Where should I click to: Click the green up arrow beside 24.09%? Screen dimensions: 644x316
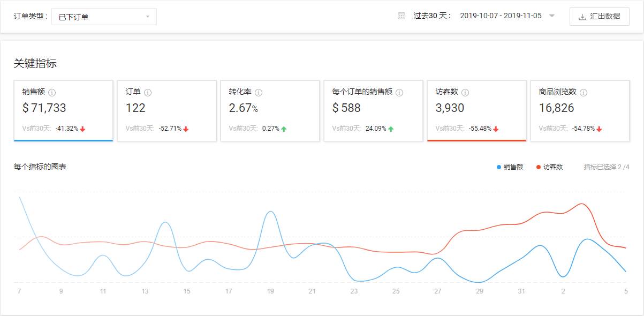[391, 129]
